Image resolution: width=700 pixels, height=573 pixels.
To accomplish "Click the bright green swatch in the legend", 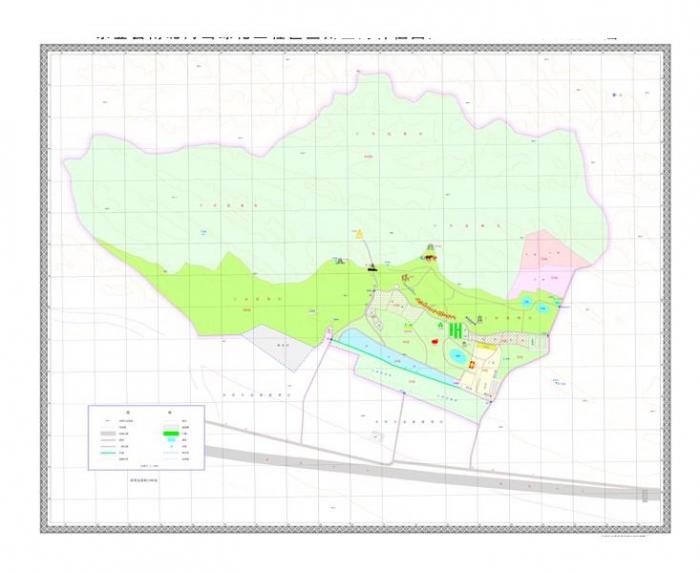I will [172, 432].
